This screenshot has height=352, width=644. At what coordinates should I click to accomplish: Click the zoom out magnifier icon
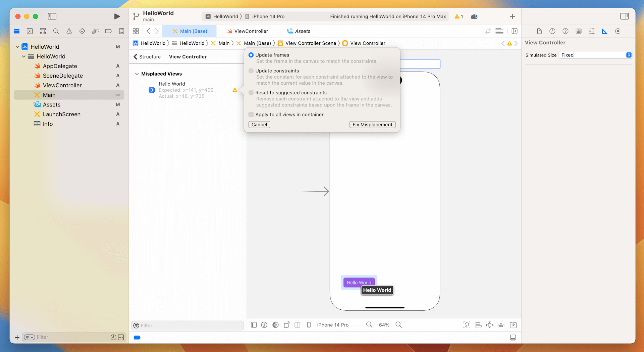coord(369,325)
